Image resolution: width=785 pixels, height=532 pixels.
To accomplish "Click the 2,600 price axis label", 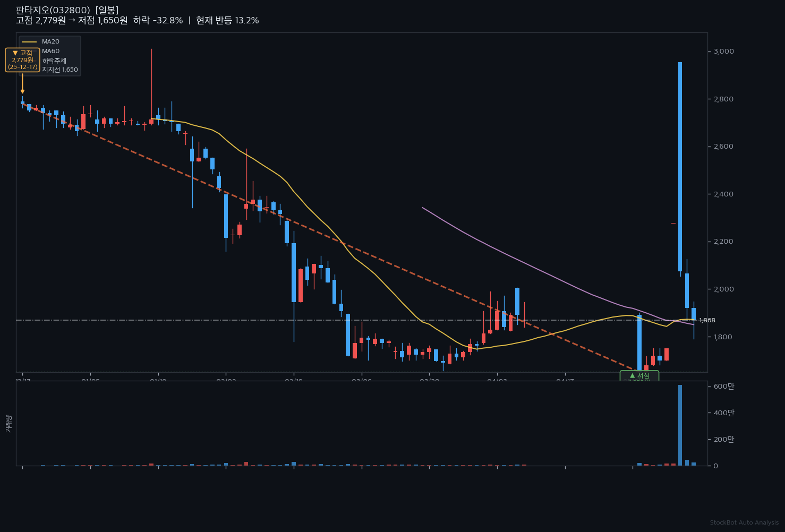I will pos(724,147).
